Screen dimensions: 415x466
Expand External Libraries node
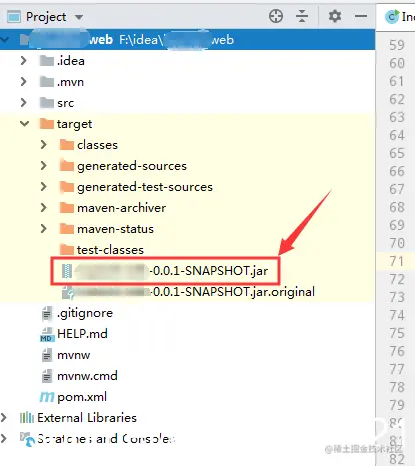(4, 418)
